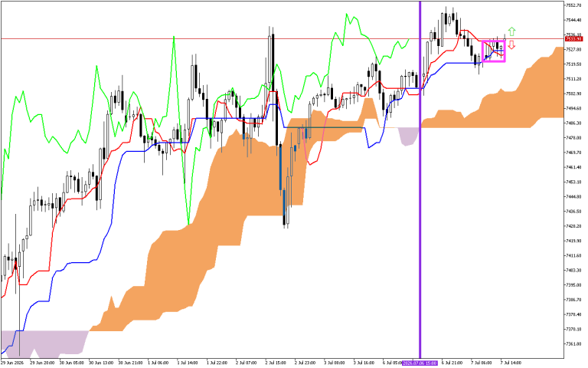
Task: Select the 2 Jul 23:00 time label
Action: (305, 363)
